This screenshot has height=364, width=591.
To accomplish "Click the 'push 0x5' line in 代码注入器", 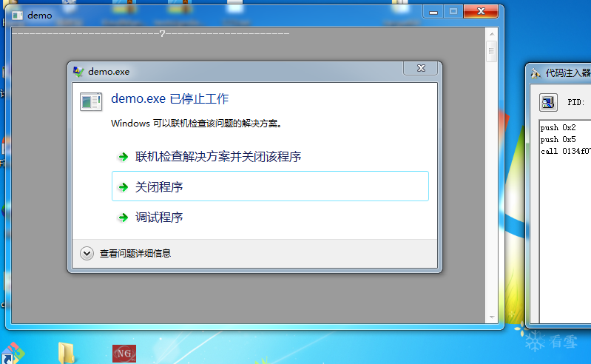I will coord(558,139).
